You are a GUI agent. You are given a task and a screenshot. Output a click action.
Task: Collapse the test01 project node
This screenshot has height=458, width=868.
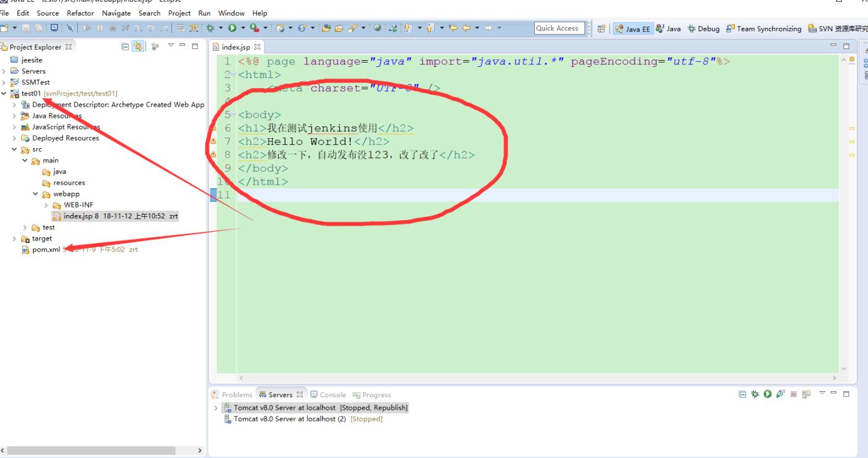[x=5, y=94]
